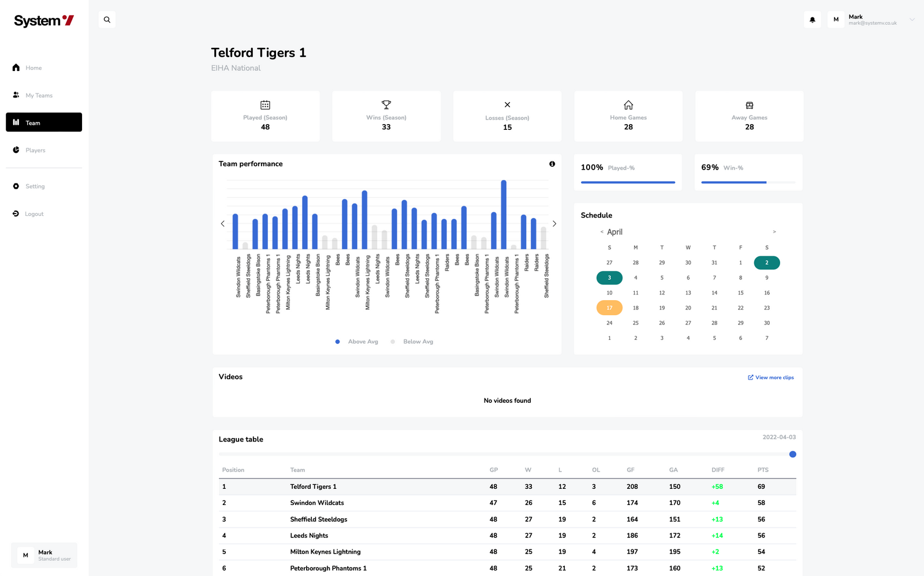Go to next chart page arrow

(x=554, y=224)
